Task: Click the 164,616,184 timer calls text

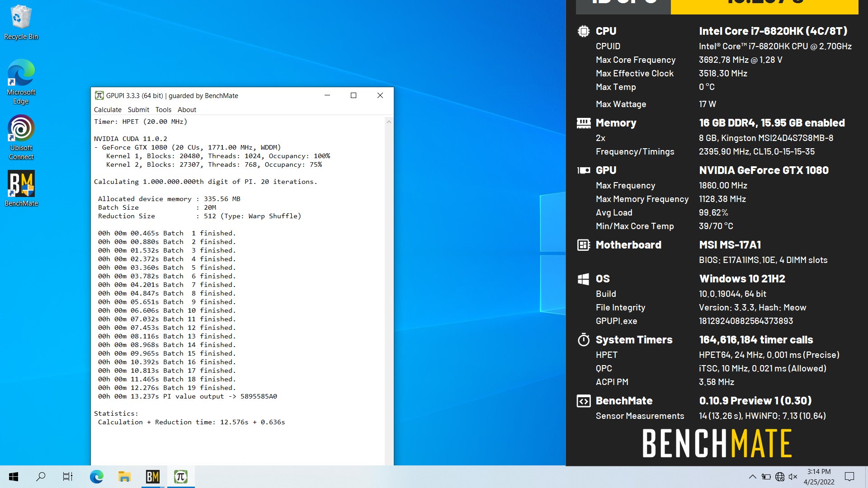Action: click(x=756, y=340)
